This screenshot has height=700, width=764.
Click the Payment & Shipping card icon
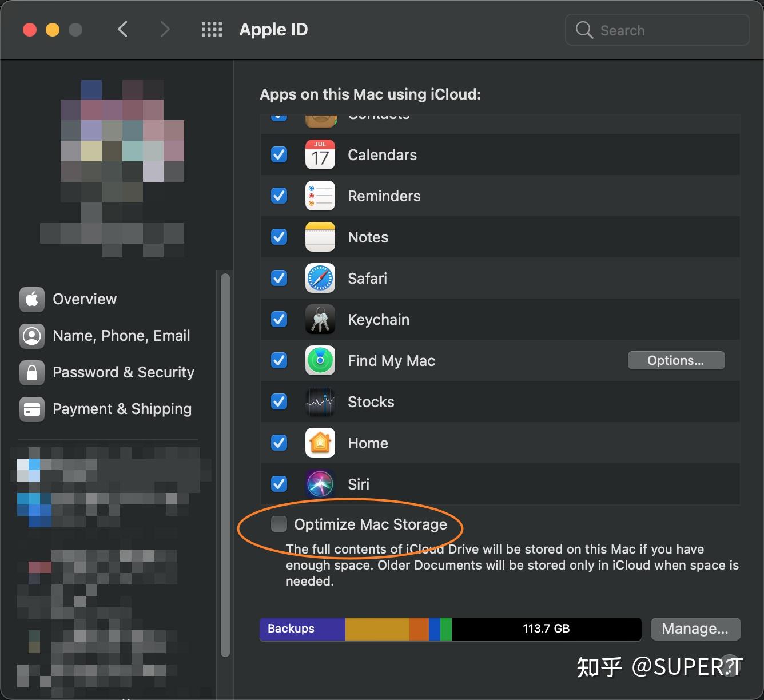point(32,409)
